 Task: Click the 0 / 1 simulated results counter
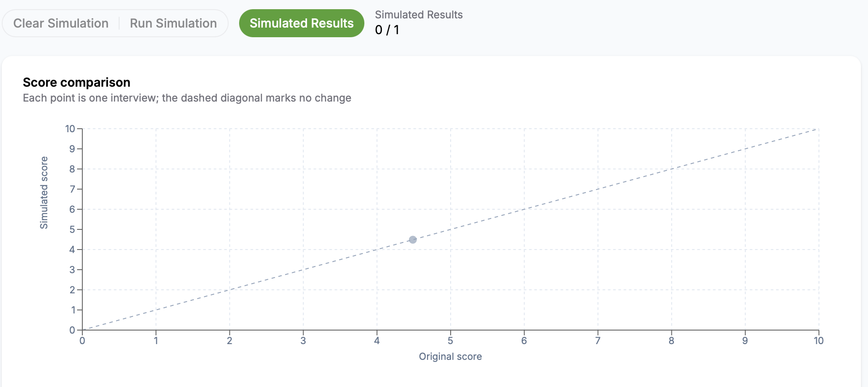(x=387, y=30)
